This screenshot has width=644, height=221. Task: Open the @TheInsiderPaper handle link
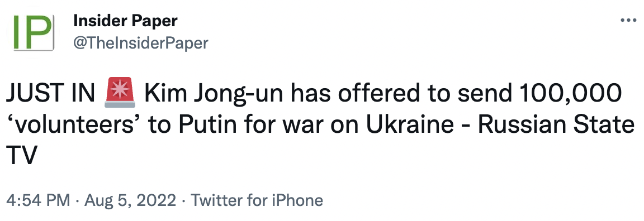coord(140,42)
